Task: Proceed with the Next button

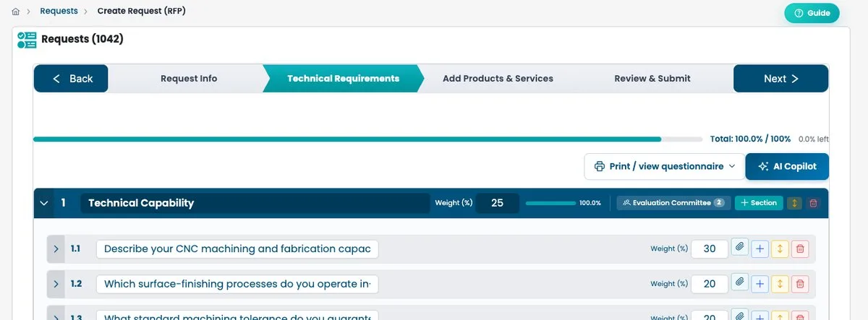Action: coord(780,79)
